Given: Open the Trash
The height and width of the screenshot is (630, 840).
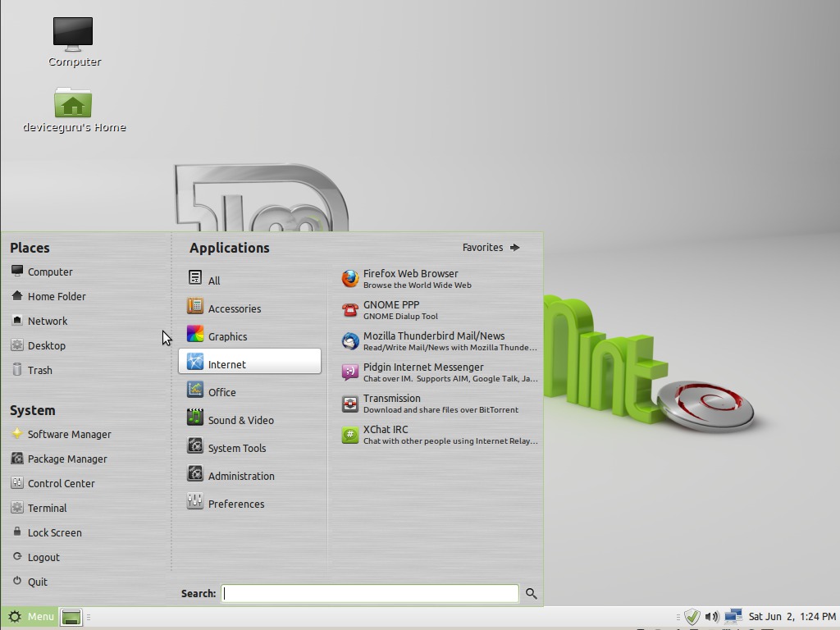Looking at the screenshot, I should [x=32, y=370].
